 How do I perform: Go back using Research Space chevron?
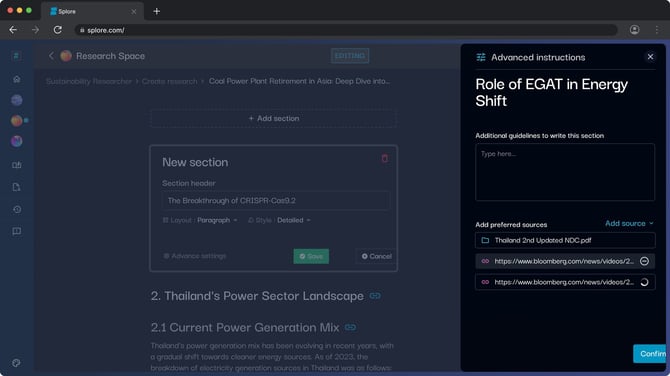point(51,56)
